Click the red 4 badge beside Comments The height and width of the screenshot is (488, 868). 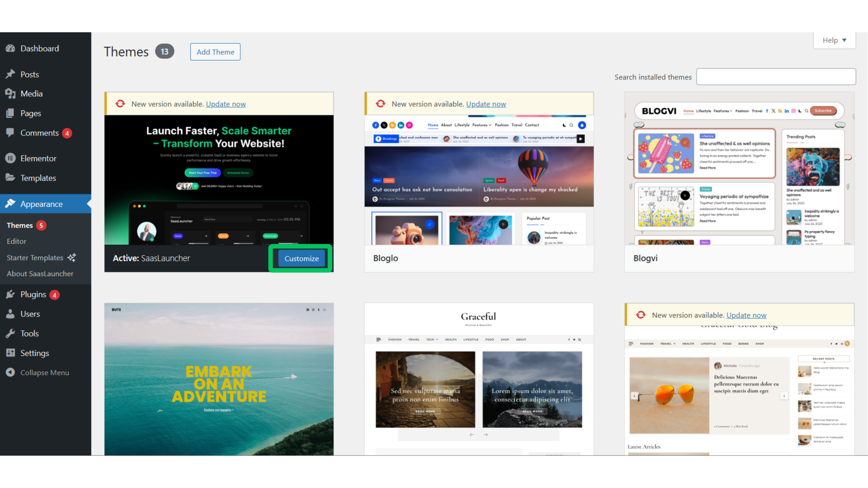pos(67,133)
